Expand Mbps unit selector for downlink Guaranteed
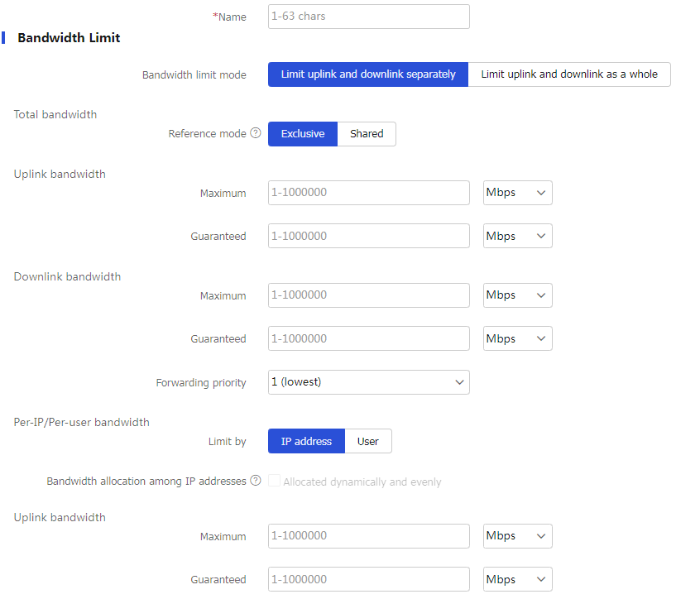The height and width of the screenshot is (599, 700). (518, 338)
